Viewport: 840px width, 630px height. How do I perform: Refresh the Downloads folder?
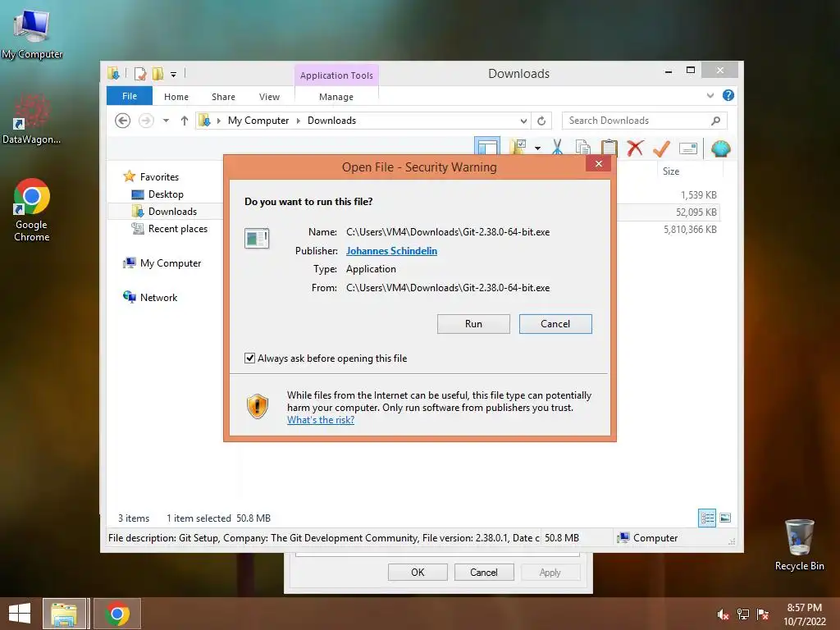(541, 121)
